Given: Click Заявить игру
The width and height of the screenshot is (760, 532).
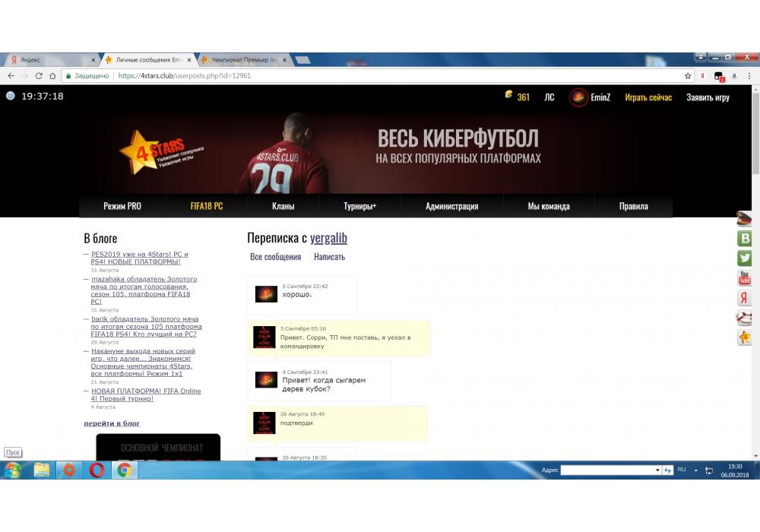Looking at the screenshot, I should coord(708,97).
